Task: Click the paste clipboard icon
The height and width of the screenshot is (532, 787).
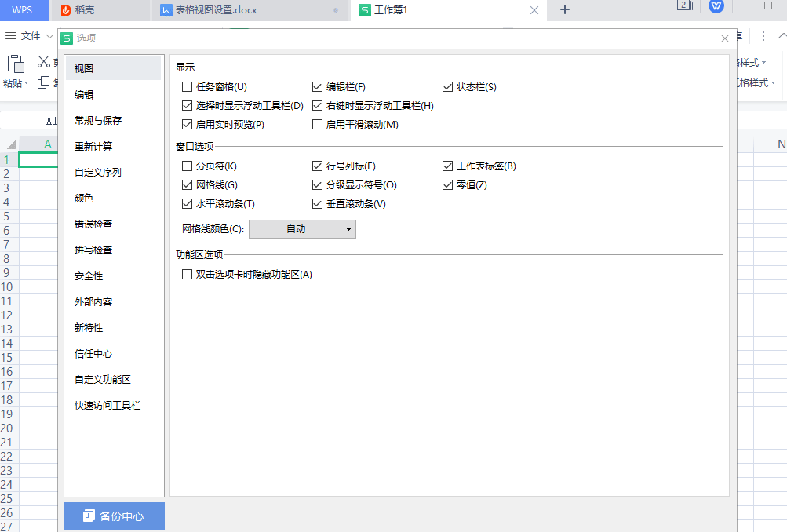Action: click(x=16, y=64)
